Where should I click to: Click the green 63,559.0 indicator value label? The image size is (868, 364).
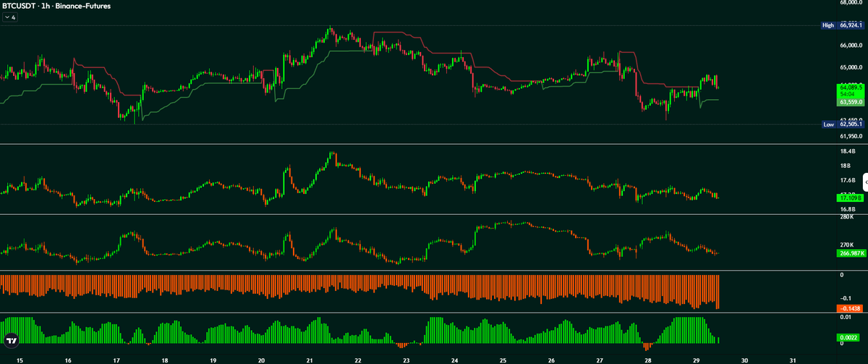click(851, 103)
